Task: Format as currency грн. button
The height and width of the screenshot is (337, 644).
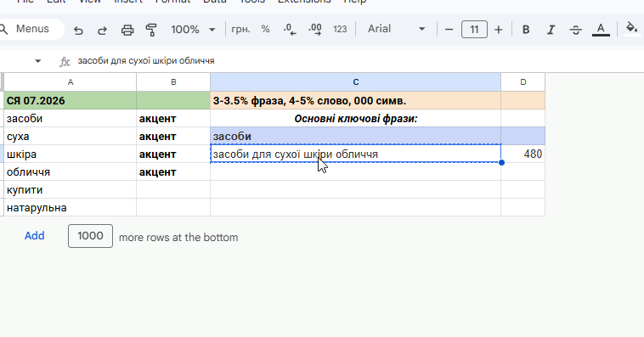Action: pos(240,30)
